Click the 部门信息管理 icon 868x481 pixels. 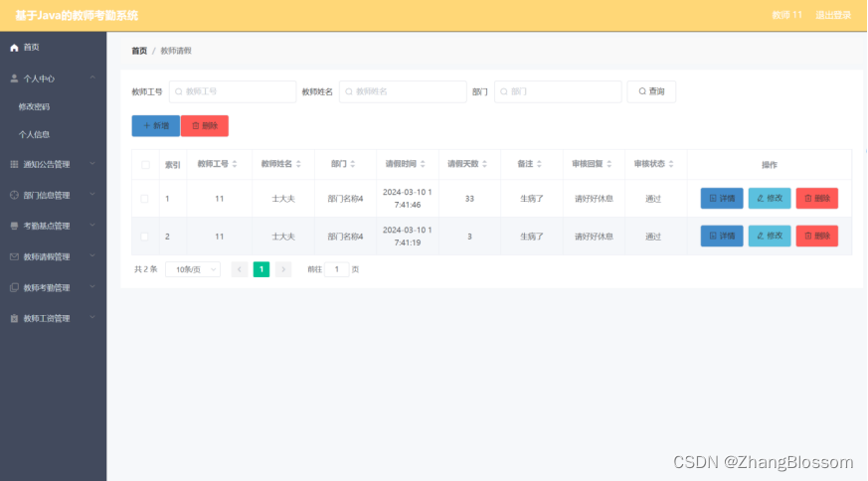[14, 195]
